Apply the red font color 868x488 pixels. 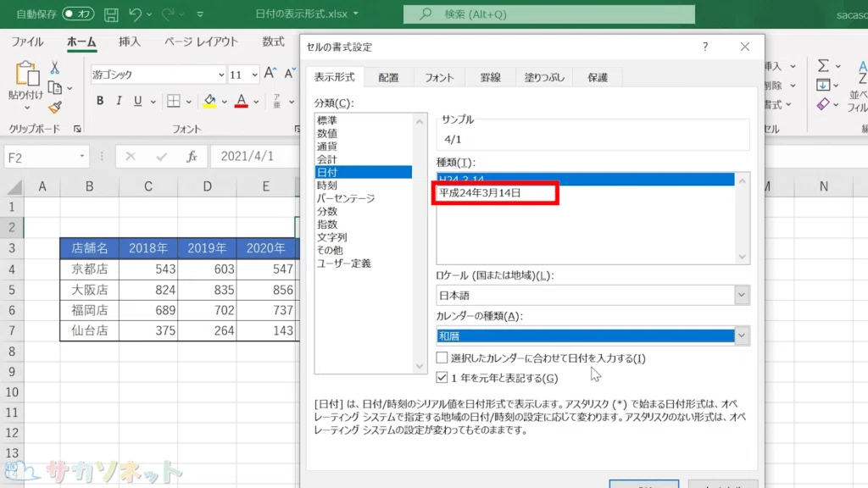tap(241, 101)
